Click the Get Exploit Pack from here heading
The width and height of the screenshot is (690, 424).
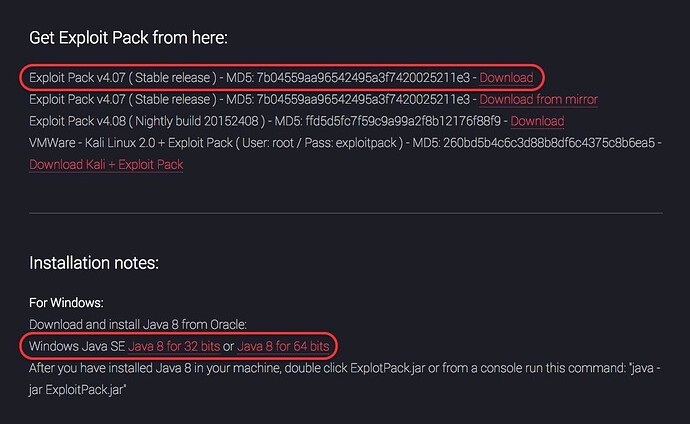click(x=128, y=38)
